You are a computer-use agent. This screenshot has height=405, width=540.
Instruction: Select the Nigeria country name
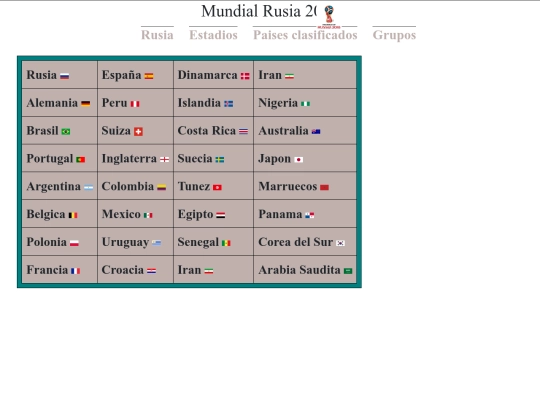point(278,103)
